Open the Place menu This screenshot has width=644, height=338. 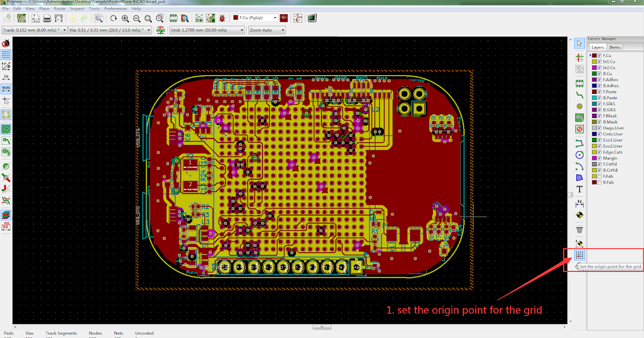coord(44,9)
